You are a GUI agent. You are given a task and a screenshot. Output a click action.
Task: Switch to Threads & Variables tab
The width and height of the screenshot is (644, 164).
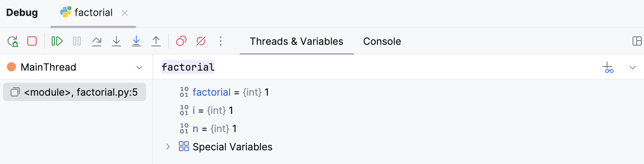pyautogui.click(x=296, y=41)
